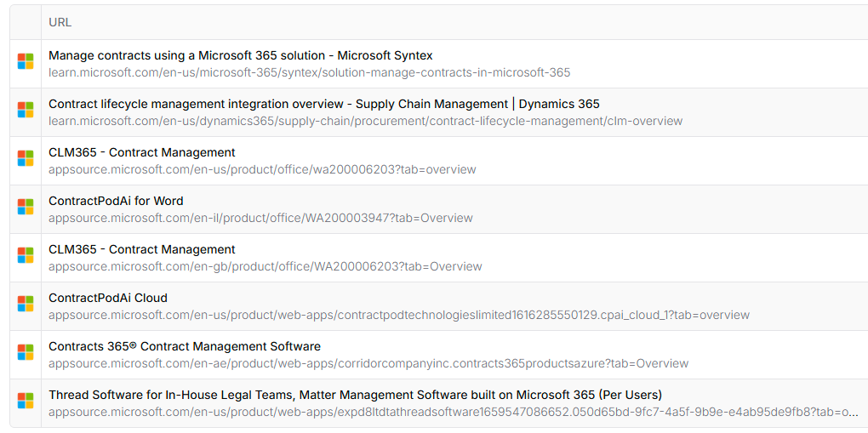Click Microsoft icon beside ContractPodAi Cloud
This screenshot has height=433, width=868.
coord(26,304)
